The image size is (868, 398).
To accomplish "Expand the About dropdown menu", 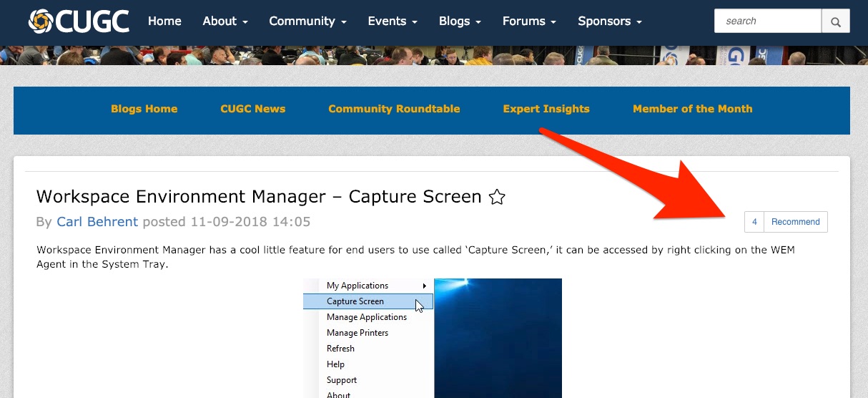I will tap(225, 21).
